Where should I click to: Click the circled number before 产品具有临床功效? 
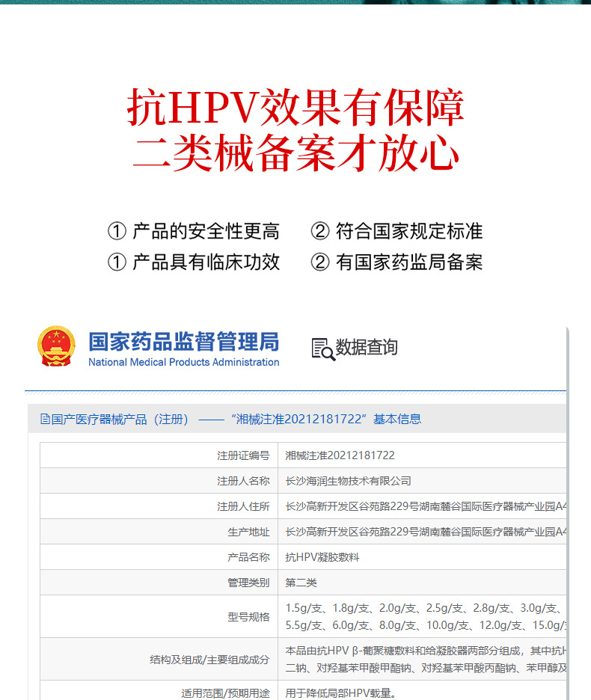(x=117, y=262)
